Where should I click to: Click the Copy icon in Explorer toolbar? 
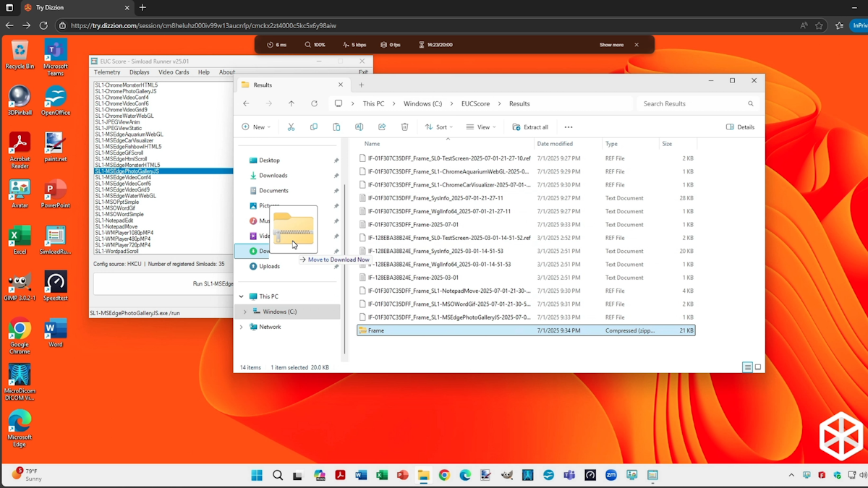coord(313,127)
